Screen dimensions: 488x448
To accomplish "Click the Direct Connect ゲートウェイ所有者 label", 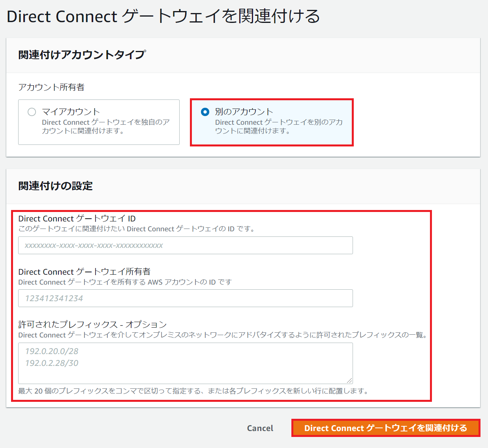I will tap(84, 272).
